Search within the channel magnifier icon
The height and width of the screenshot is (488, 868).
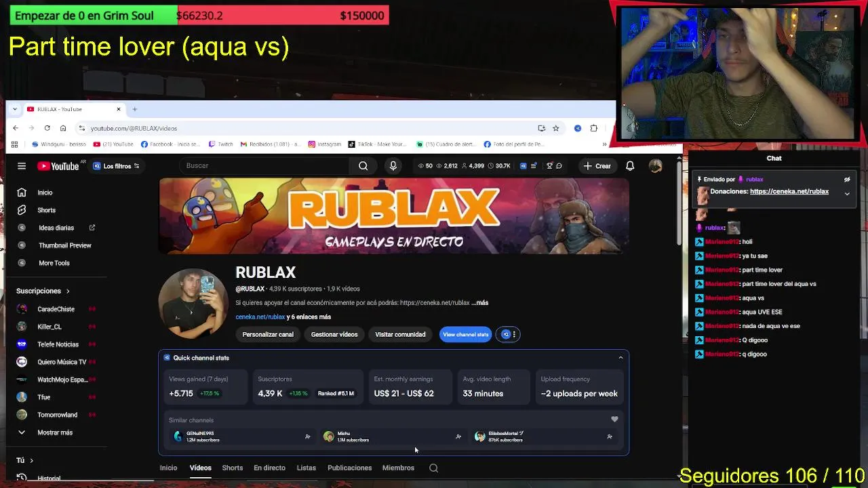[433, 468]
